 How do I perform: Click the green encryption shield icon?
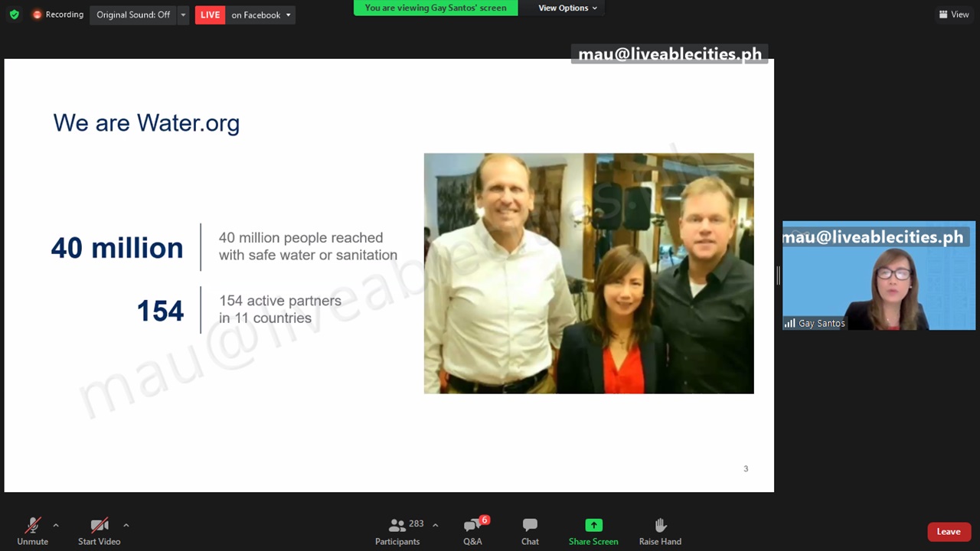(x=14, y=15)
